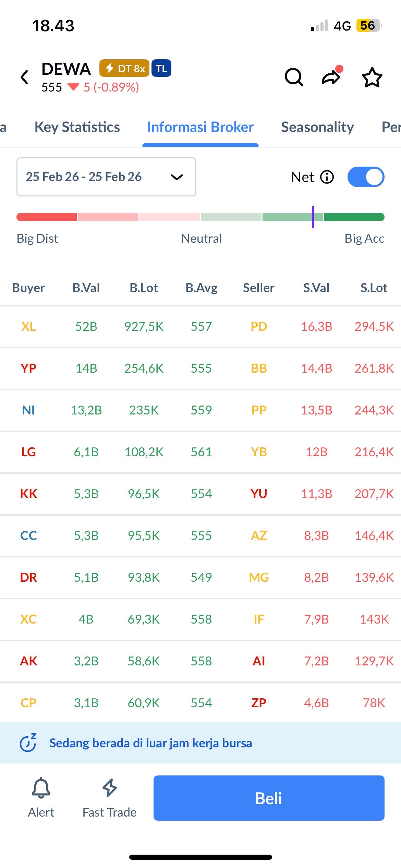Image resolution: width=401 pixels, height=868 pixels.
Task: Switch to Seasonality tab
Action: pyautogui.click(x=317, y=127)
